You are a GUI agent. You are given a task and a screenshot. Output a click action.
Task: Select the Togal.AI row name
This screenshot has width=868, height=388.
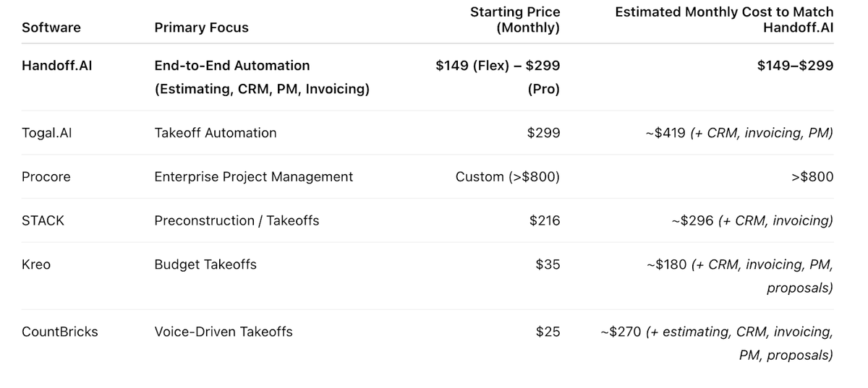coord(48,133)
